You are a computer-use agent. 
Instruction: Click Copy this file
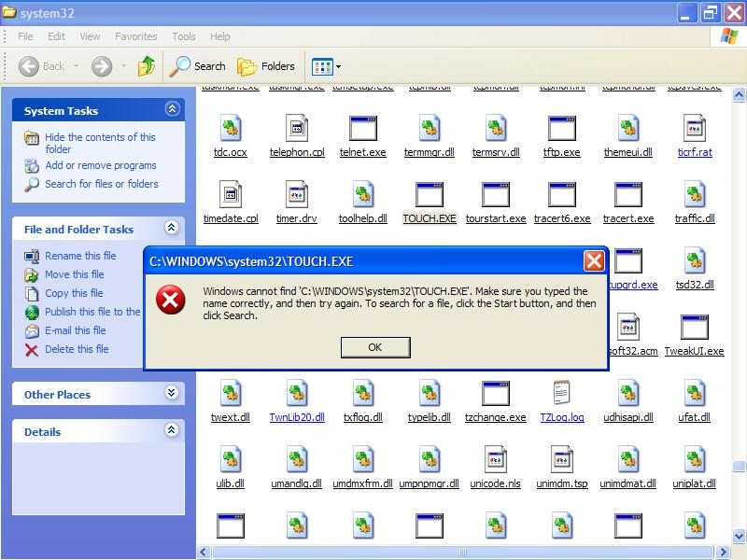point(74,293)
